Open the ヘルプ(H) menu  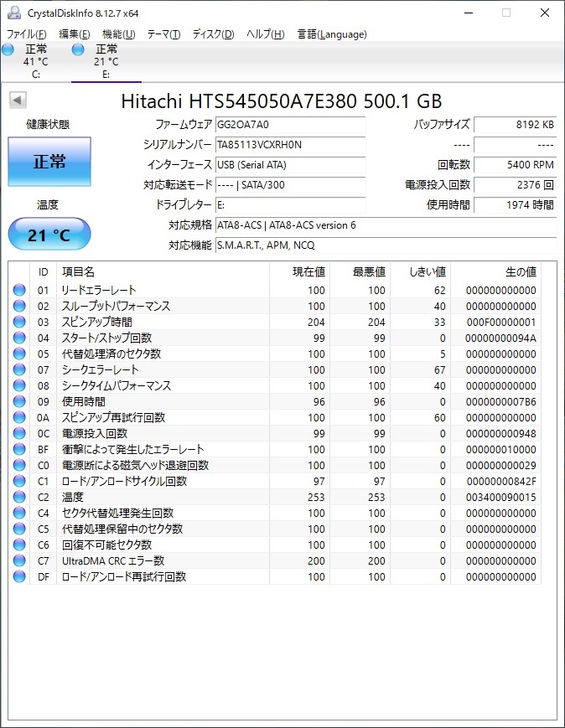click(x=265, y=34)
